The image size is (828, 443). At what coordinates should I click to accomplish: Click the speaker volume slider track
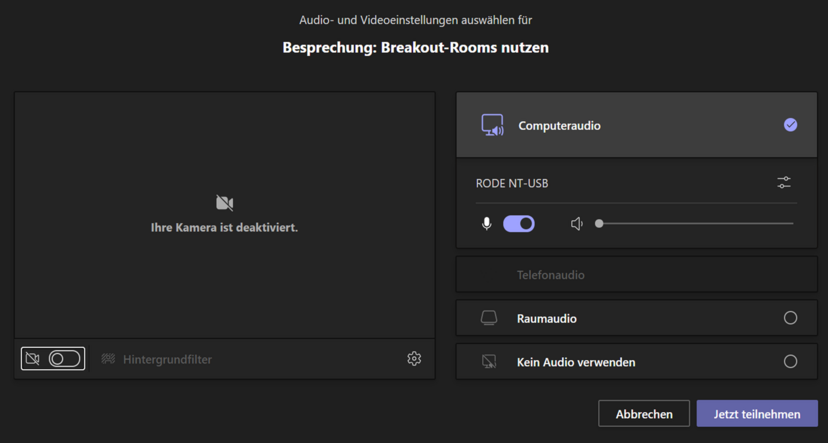point(694,224)
